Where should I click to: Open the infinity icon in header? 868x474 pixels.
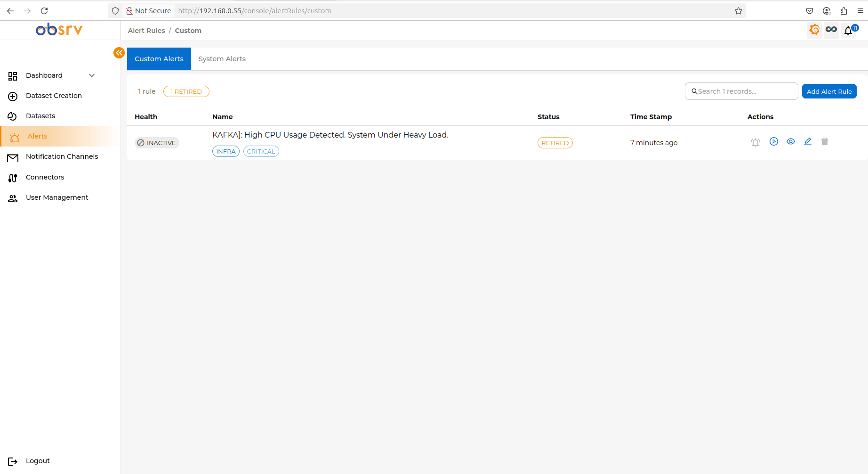[831, 30]
